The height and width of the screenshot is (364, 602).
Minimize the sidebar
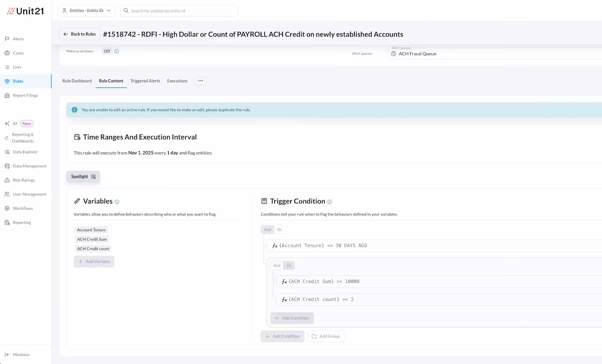pos(17,355)
